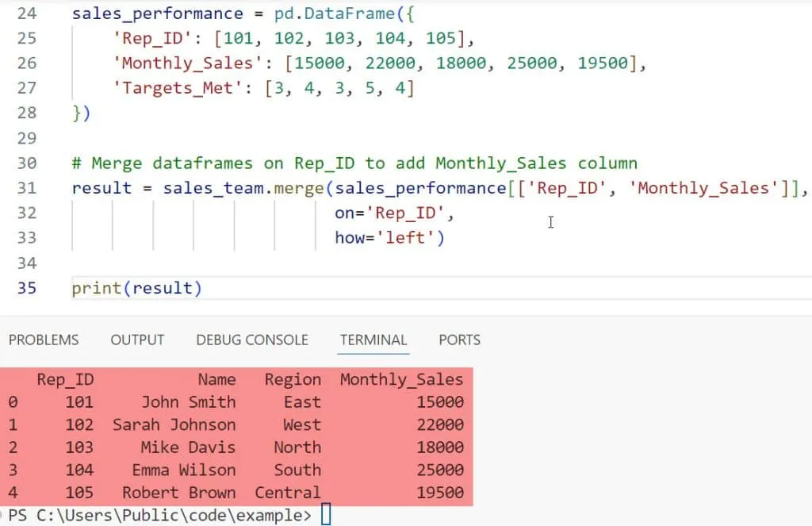Click line number 24 in the gutter

(26, 13)
